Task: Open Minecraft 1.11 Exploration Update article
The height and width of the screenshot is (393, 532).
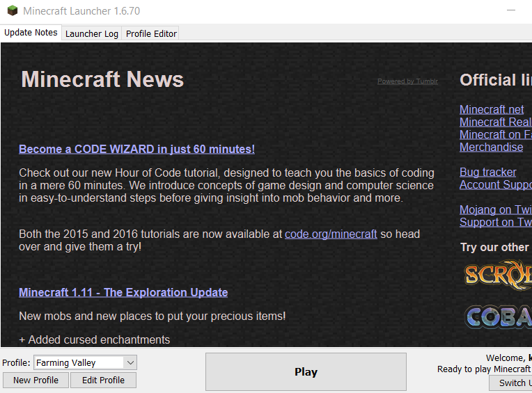Action: [123, 292]
